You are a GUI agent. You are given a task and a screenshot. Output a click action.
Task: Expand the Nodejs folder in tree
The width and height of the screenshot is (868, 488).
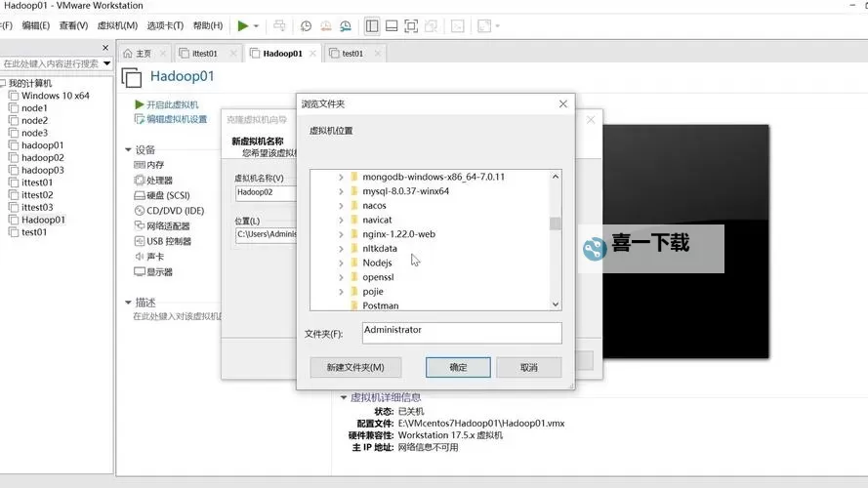coord(341,263)
